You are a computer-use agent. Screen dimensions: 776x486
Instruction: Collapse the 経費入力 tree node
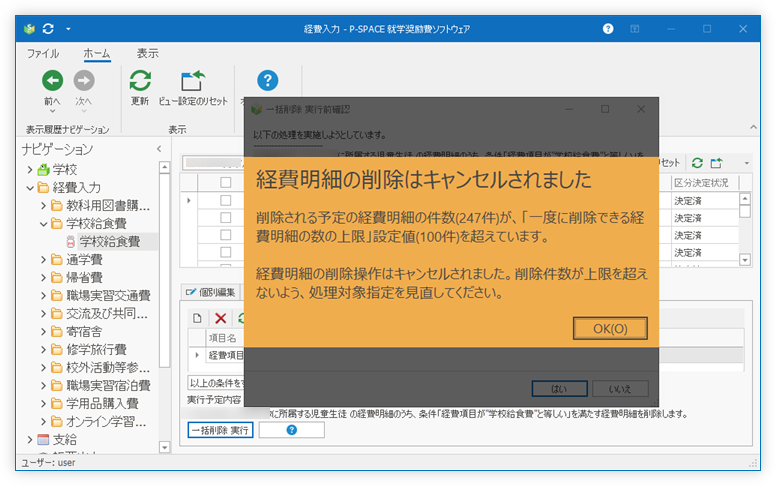click(x=30, y=188)
